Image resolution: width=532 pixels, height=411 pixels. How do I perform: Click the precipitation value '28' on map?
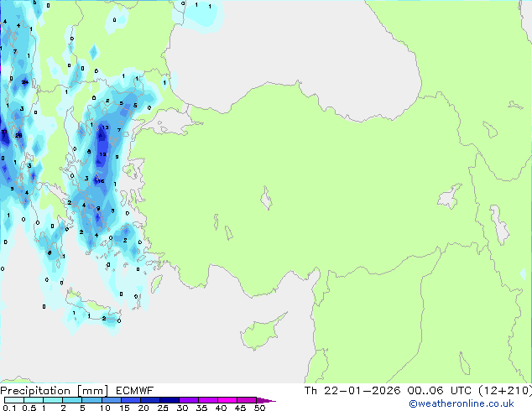coord(18,135)
